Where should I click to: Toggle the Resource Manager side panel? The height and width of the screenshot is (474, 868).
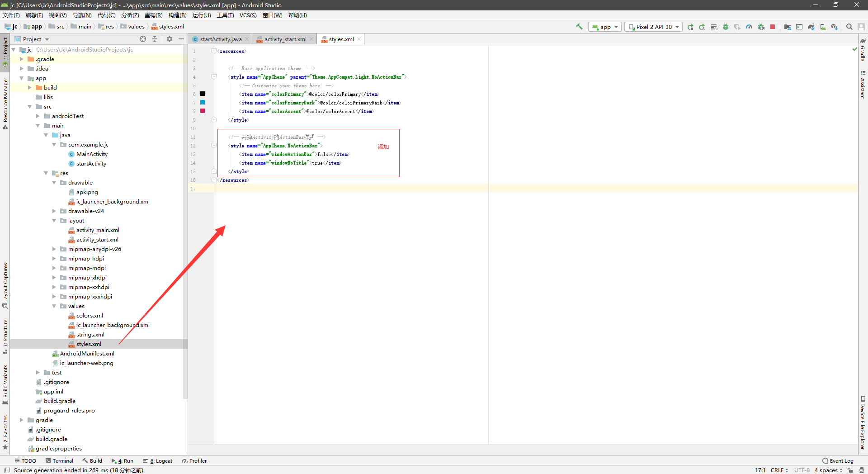point(5,103)
